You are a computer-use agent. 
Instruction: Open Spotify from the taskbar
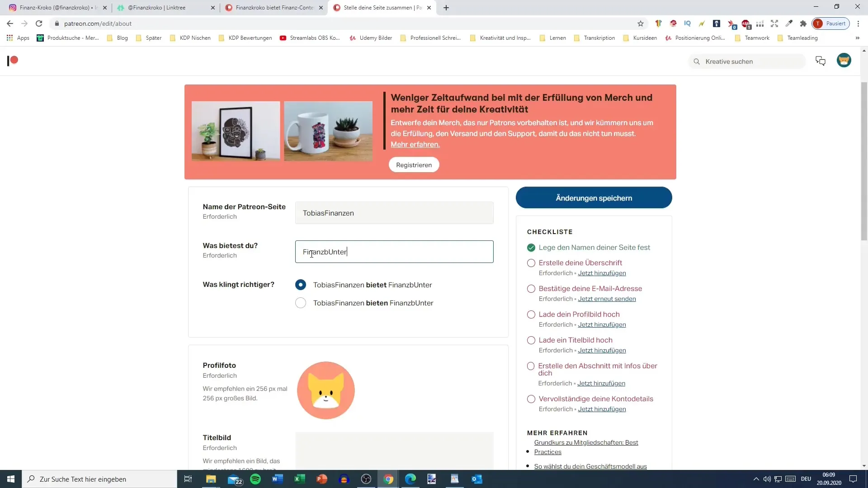click(255, 479)
